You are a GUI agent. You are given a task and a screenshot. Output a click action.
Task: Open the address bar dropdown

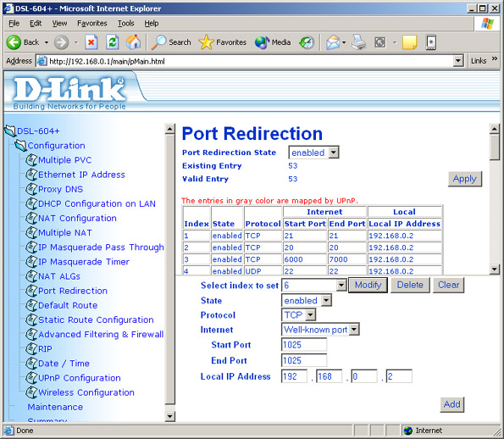(x=458, y=61)
